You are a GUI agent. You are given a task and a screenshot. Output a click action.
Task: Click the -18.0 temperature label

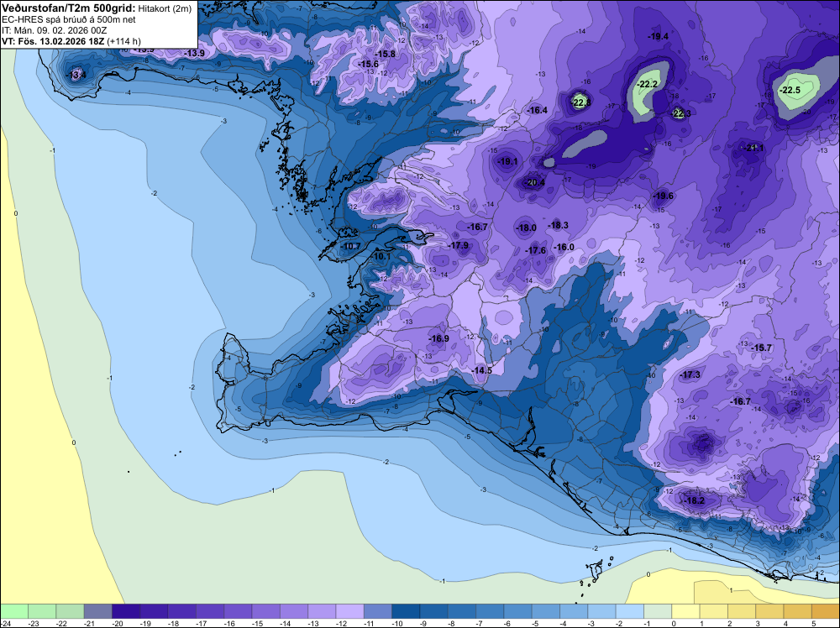point(526,228)
